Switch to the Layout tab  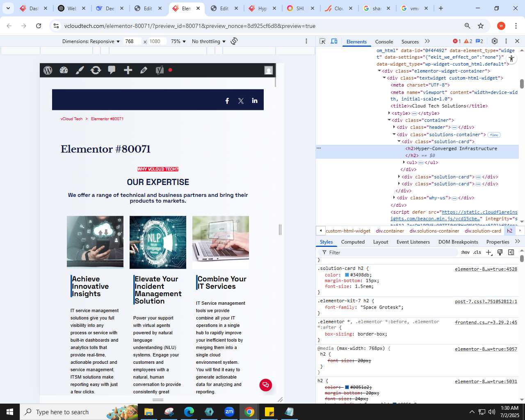click(x=381, y=242)
